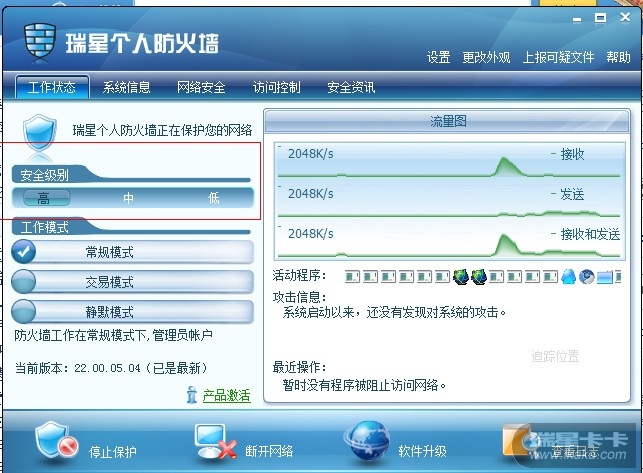Click 2048K/s value in the 发送 graph

coord(311,193)
